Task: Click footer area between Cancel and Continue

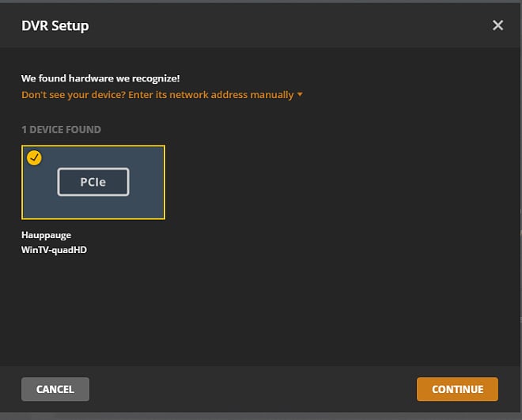Action: (x=253, y=389)
